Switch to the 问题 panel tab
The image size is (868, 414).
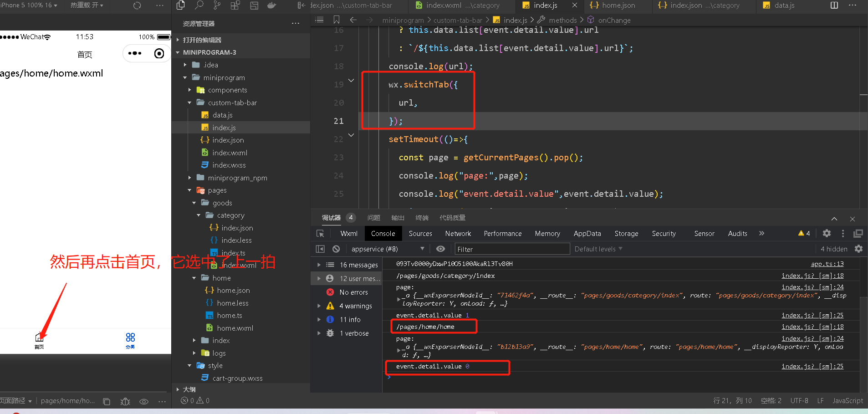pyautogui.click(x=374, y=218)
